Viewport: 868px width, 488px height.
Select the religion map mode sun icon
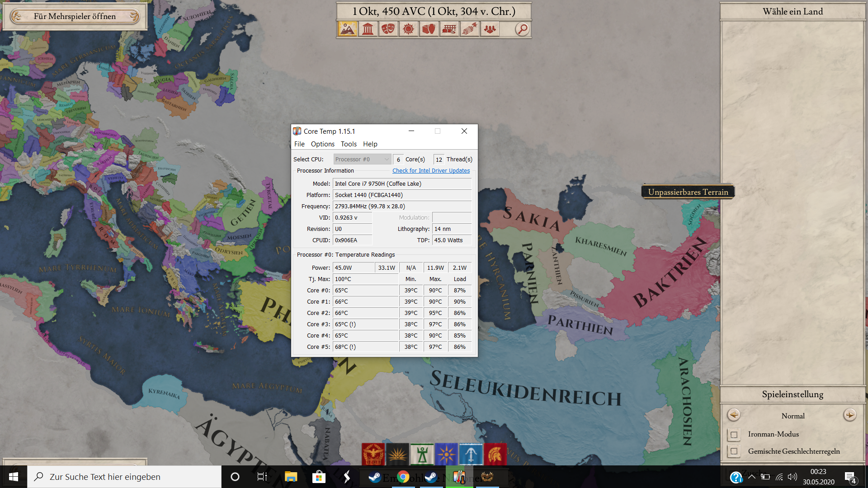(x=408, y=29)
